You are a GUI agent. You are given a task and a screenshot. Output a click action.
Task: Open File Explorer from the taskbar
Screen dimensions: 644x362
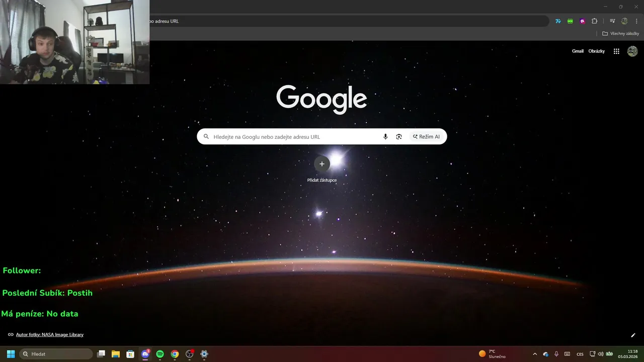[116, 354]
